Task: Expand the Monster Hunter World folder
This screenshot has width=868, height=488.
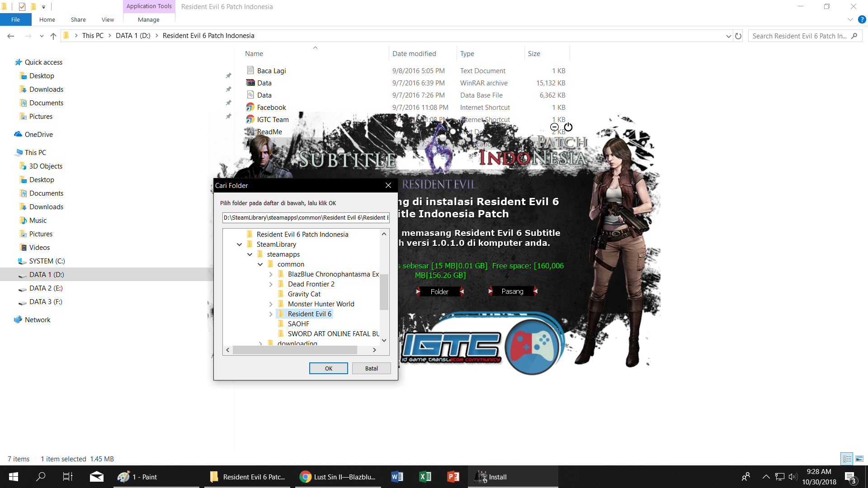Action: pyautogui.click(x=270, y=304)
